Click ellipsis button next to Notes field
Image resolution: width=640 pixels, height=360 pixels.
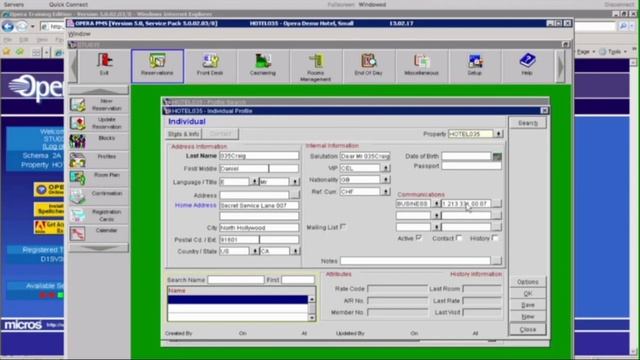click(x=496, y=260)
